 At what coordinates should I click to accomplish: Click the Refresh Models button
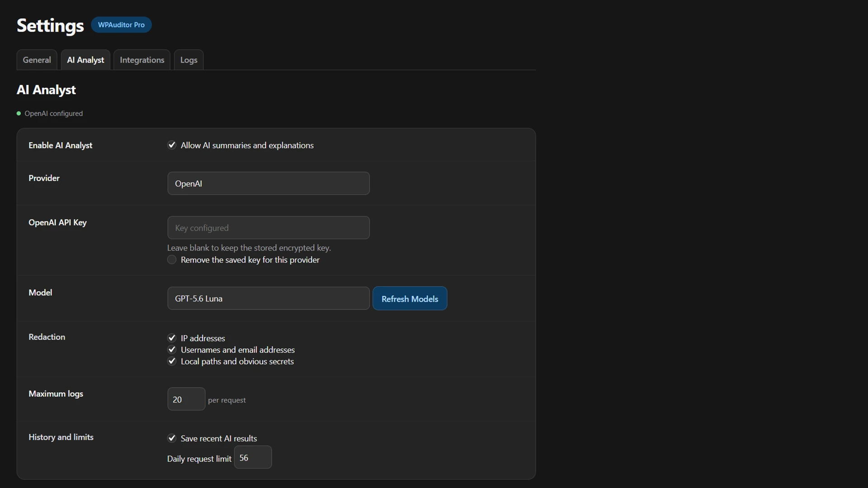(410, 298)
